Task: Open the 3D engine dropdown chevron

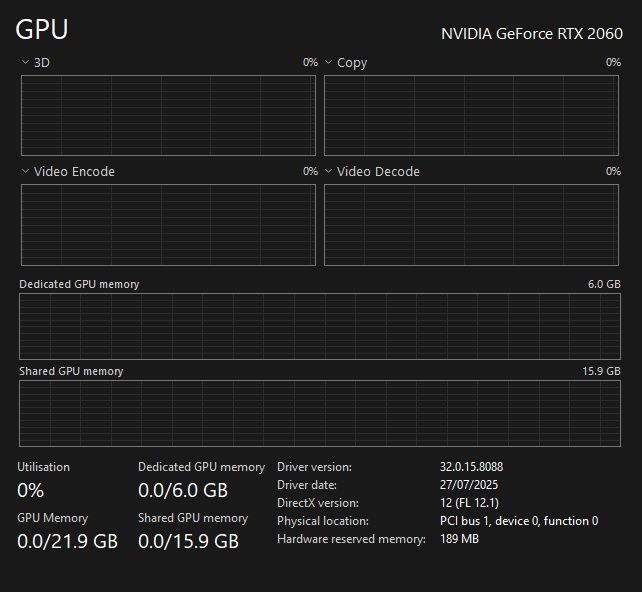Action: click(x=26, y=62)
